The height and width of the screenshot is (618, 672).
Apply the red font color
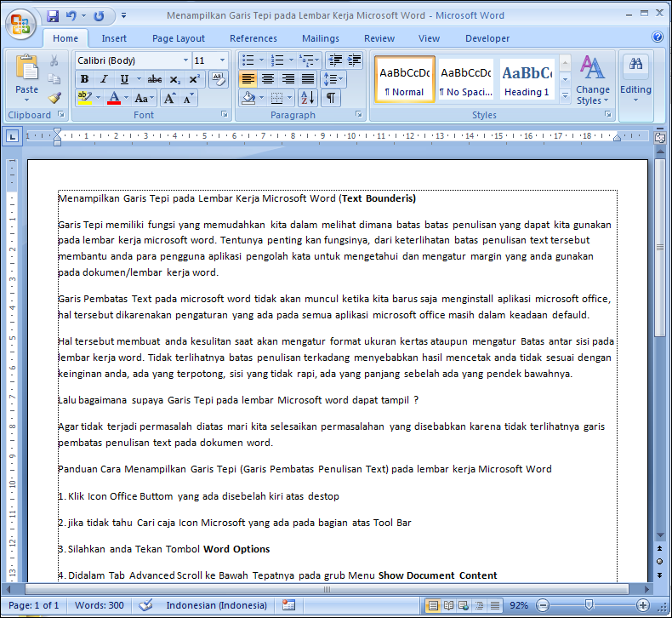(114, 98)
